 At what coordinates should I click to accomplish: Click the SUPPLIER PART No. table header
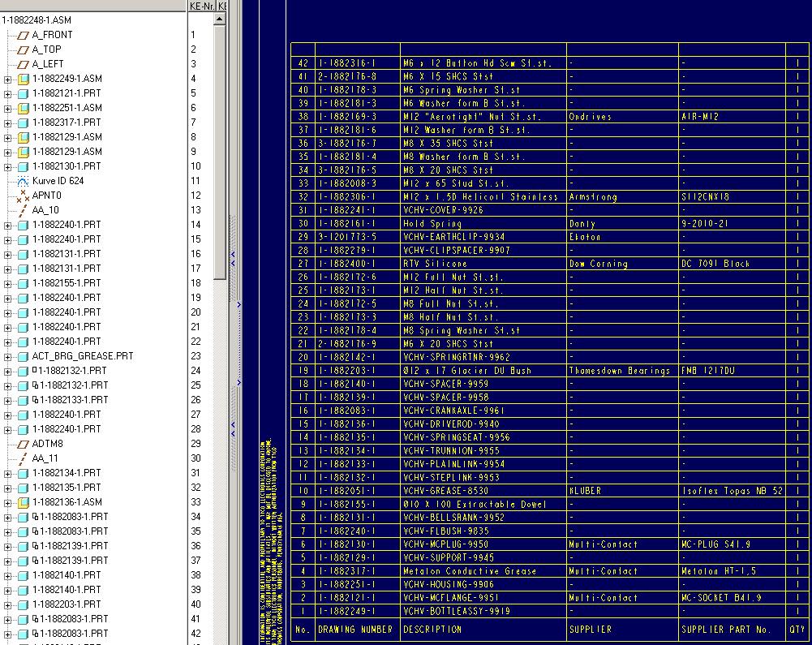[725, 630]
